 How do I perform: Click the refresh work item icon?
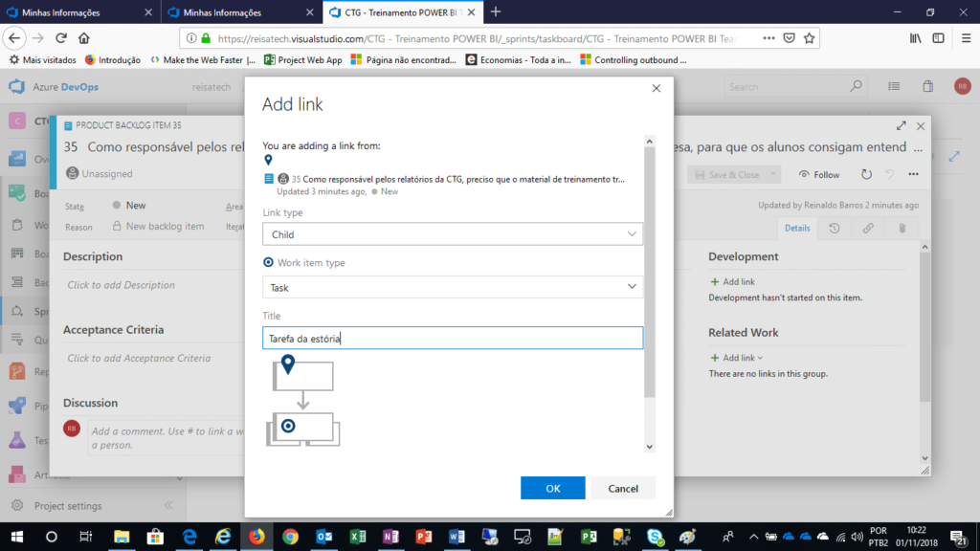pyautogui.click(x=866, y=174)
